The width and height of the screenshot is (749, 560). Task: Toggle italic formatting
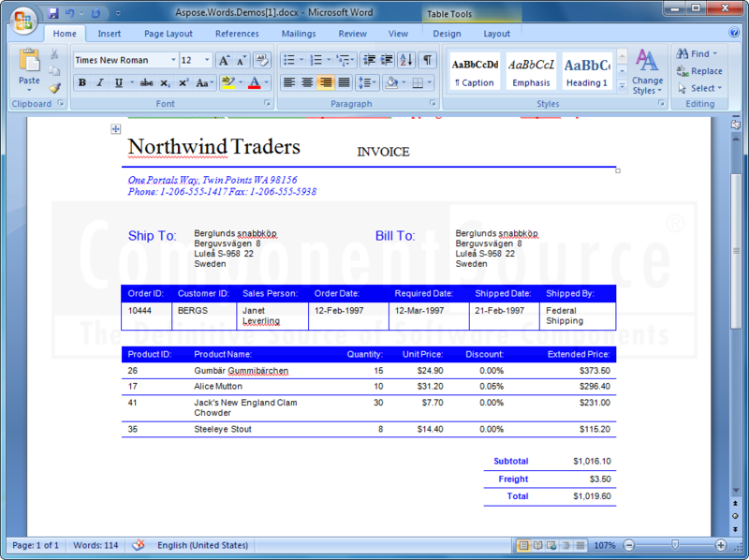(x=100, y=82)
